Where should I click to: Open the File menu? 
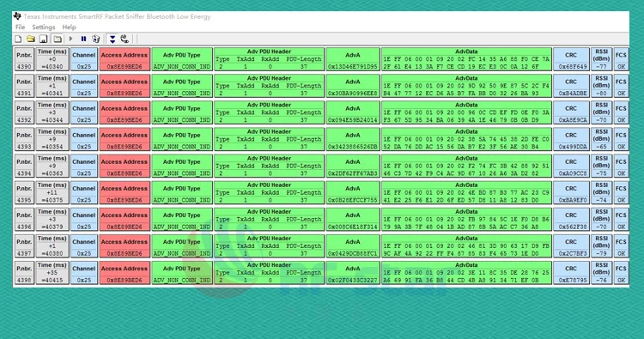click(x=20, y=27)
